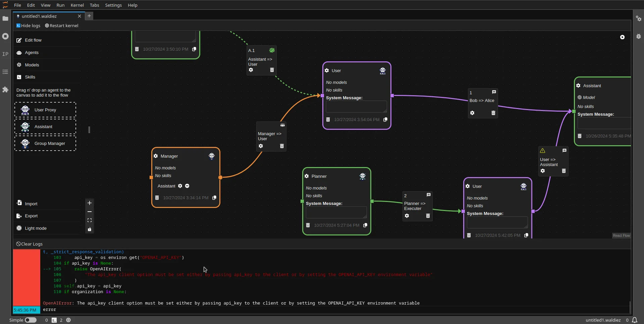644x324 pixels.
Task: Open the Kernel menu
Action: (x=77, y=5)
